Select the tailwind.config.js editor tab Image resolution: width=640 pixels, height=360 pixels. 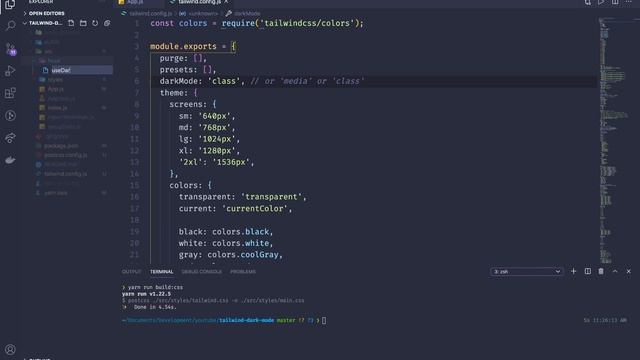199,2
